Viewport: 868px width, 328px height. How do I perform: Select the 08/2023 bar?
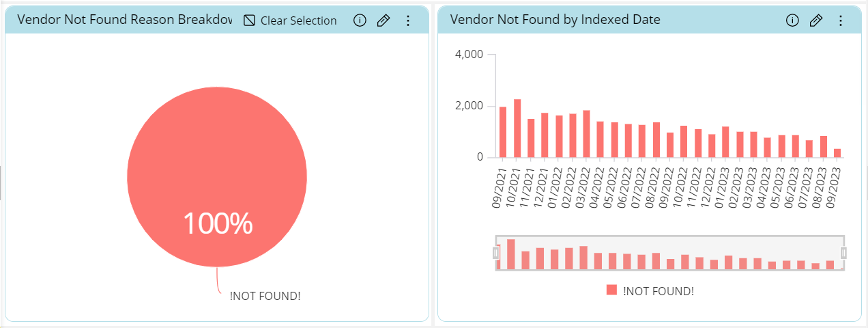(x=824, y=147)
